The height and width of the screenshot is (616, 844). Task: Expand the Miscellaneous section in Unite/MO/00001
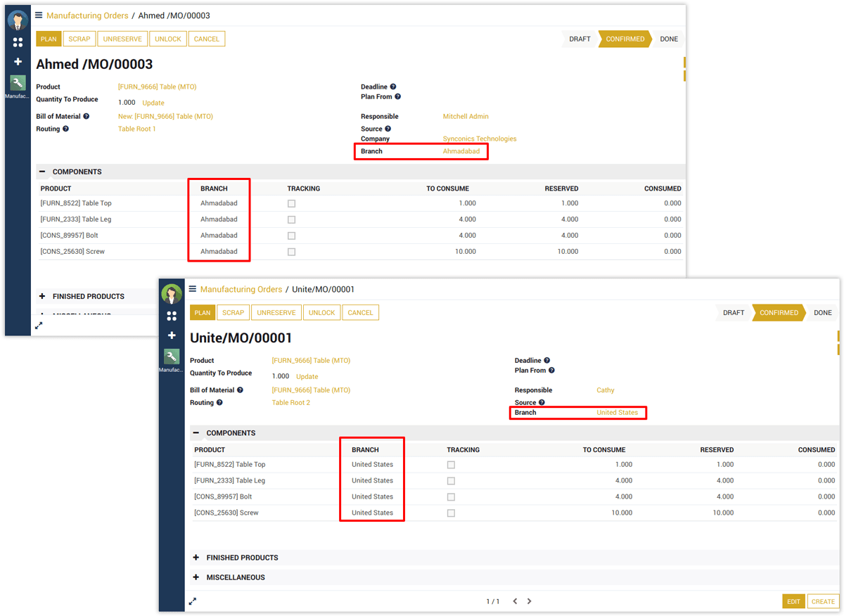[196, 577]
